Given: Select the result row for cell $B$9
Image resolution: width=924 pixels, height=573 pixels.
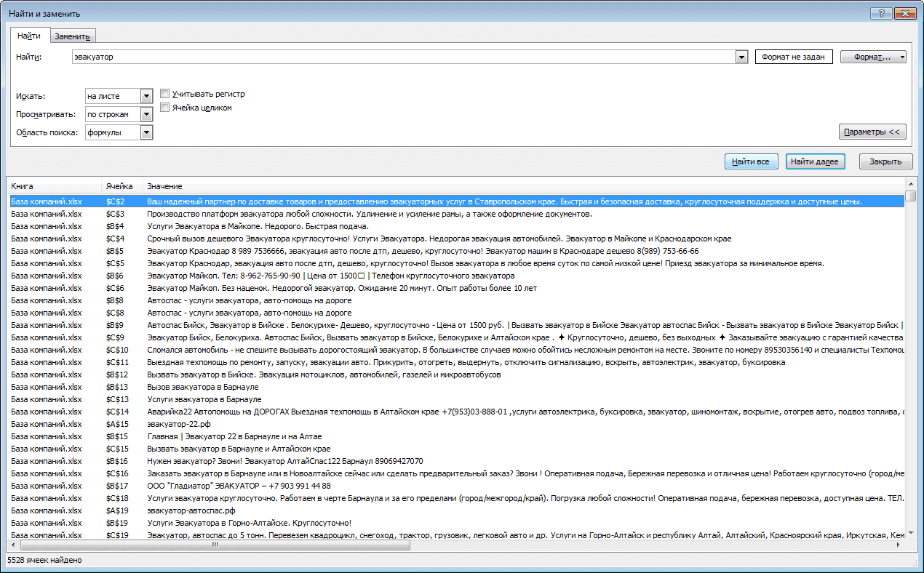Looking at the screenshot, I should point(456,325).
